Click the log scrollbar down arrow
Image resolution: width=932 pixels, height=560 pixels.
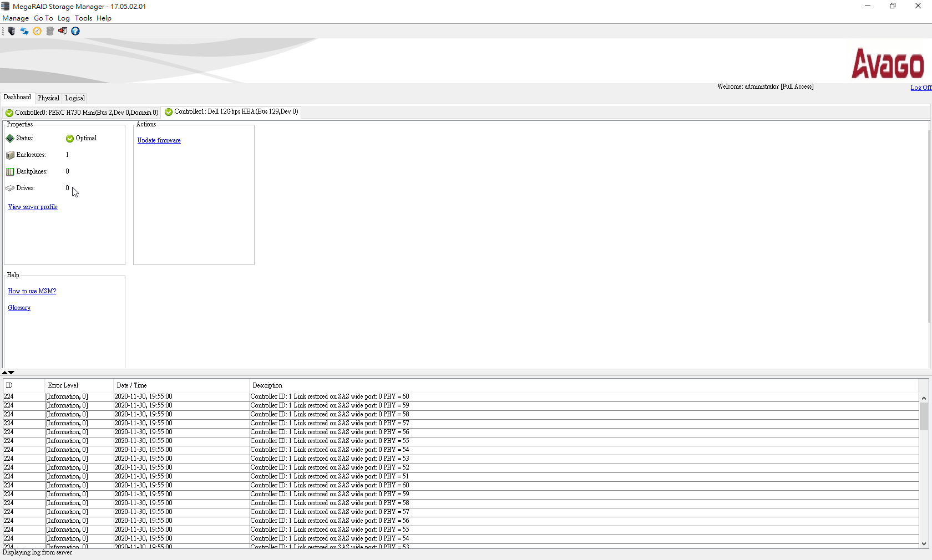coord(924,543)
